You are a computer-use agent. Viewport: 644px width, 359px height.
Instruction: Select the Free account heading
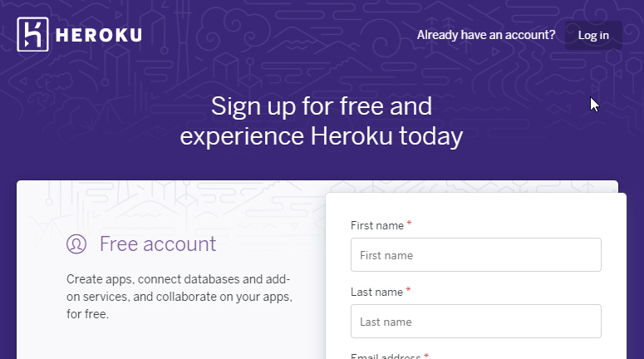click(158, 244)
